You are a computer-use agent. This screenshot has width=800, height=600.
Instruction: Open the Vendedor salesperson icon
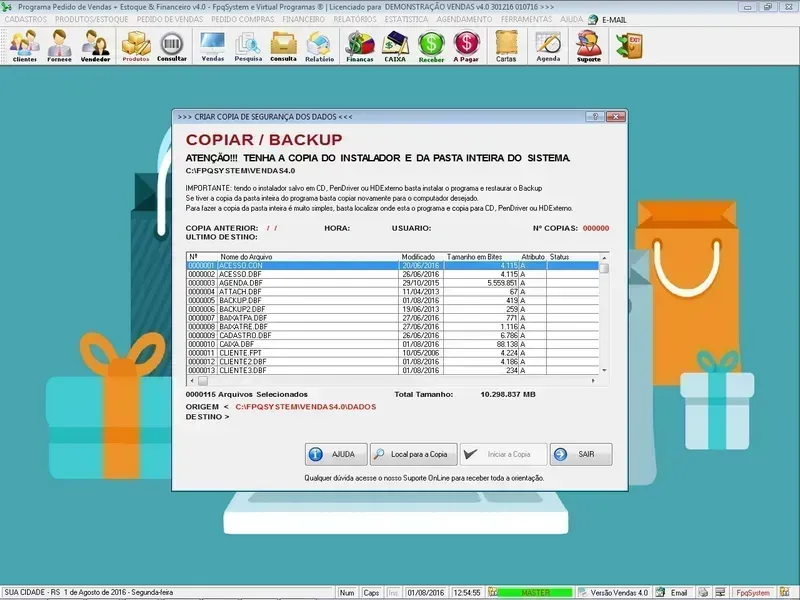coord(96,46)
